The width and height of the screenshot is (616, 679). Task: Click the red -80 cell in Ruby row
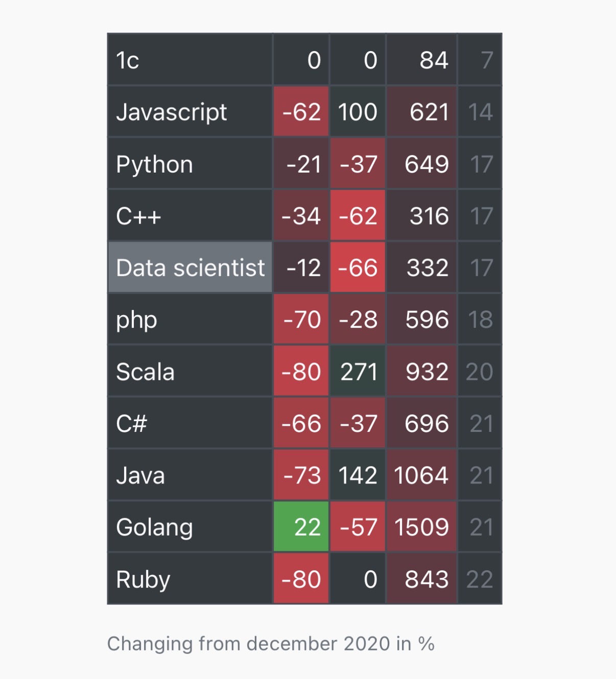301,579
